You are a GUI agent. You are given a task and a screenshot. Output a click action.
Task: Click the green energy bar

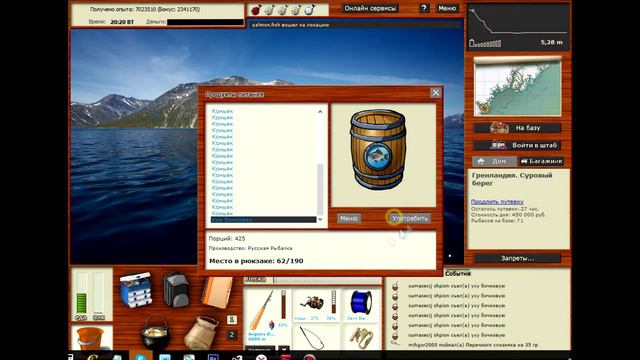pyautogui.click(x=82, y=304)
